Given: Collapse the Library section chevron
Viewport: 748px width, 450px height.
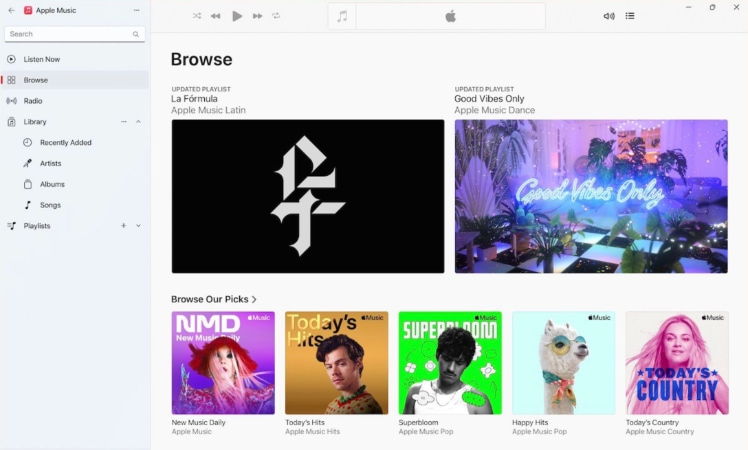Looking at the screenshot, I should 138,122.
